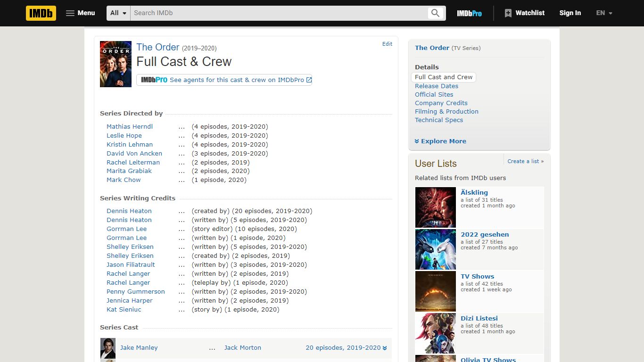
Task: Open the EN language dropdown
Action: tap(604, 13)
